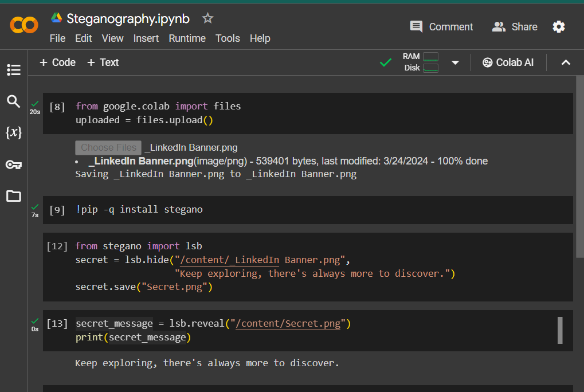584x392 pixels.
Task: Open Colab AI assistant
Action: pos(508,62)
